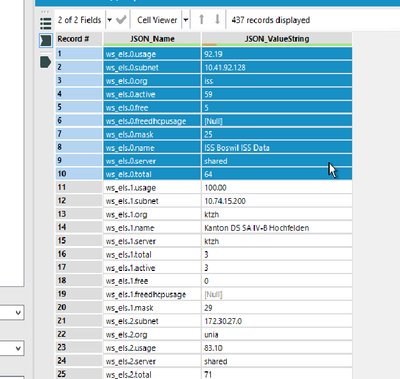Select the cell 'ws_els.1.total'

pyautogui.click(x=152, y=254)
